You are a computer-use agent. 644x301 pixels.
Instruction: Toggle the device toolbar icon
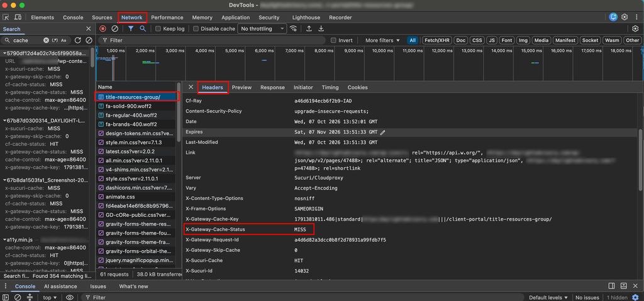tap(18, 17)
